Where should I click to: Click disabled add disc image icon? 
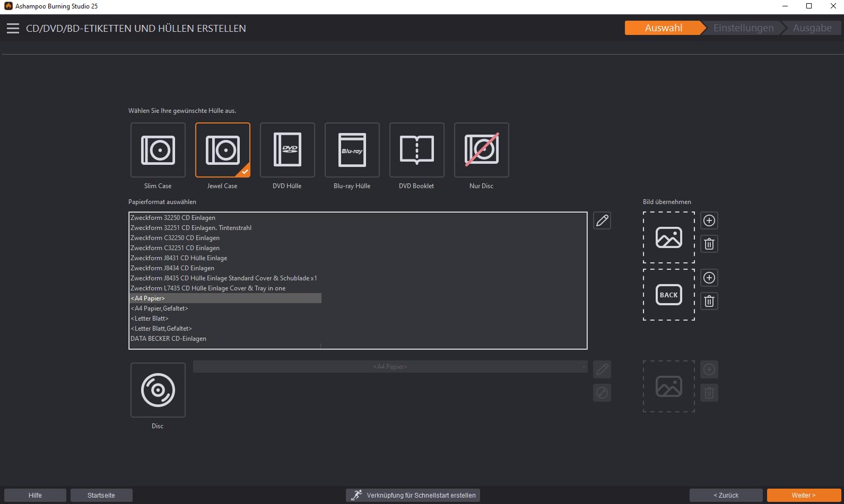(709, 369)
